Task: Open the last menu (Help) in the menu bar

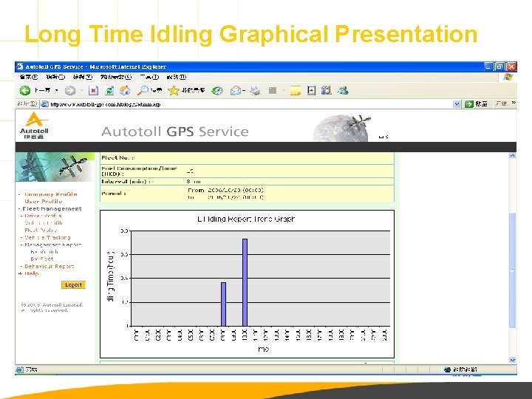Action: click(x=177, y=77)
